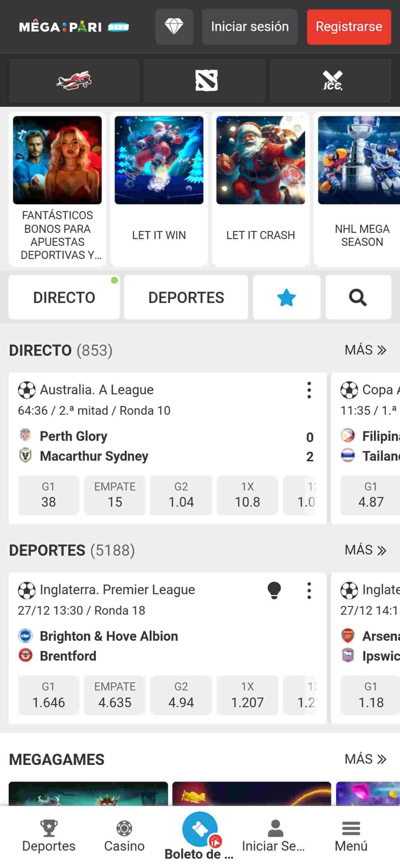Open the Dota 2 esports shortcut
Image resolution: width=400 pixels, height=868 pixels.
[206, 80]
